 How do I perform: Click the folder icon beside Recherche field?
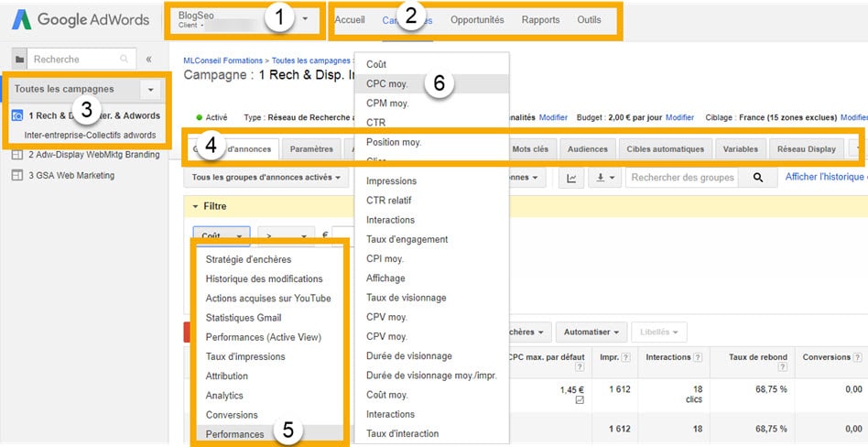[19, 60]
